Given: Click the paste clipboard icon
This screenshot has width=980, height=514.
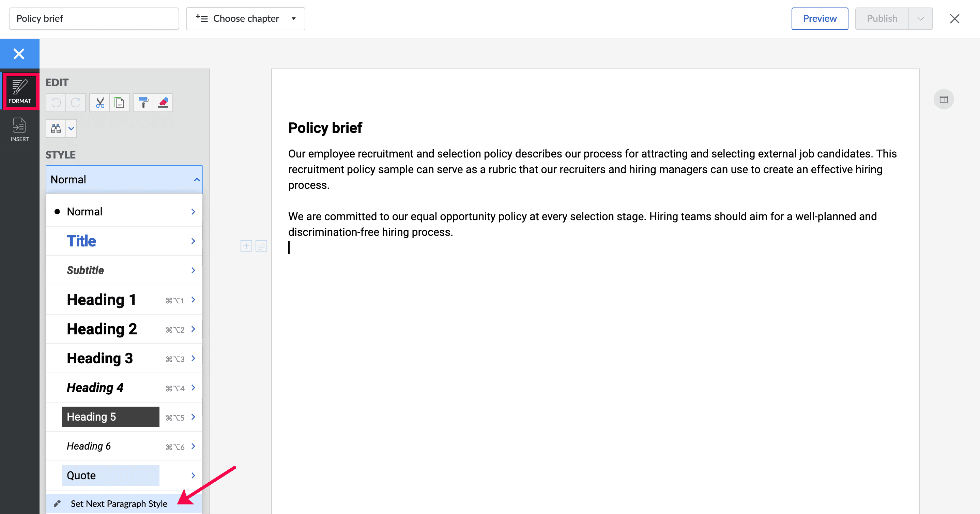Looking at the screenshot, I should [120, 103].
